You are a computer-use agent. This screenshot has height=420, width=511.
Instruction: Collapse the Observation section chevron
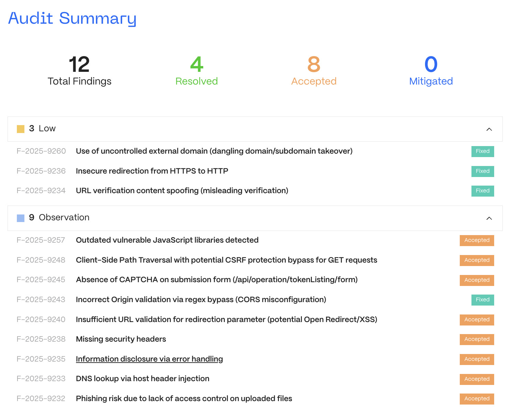click(489, 218)
